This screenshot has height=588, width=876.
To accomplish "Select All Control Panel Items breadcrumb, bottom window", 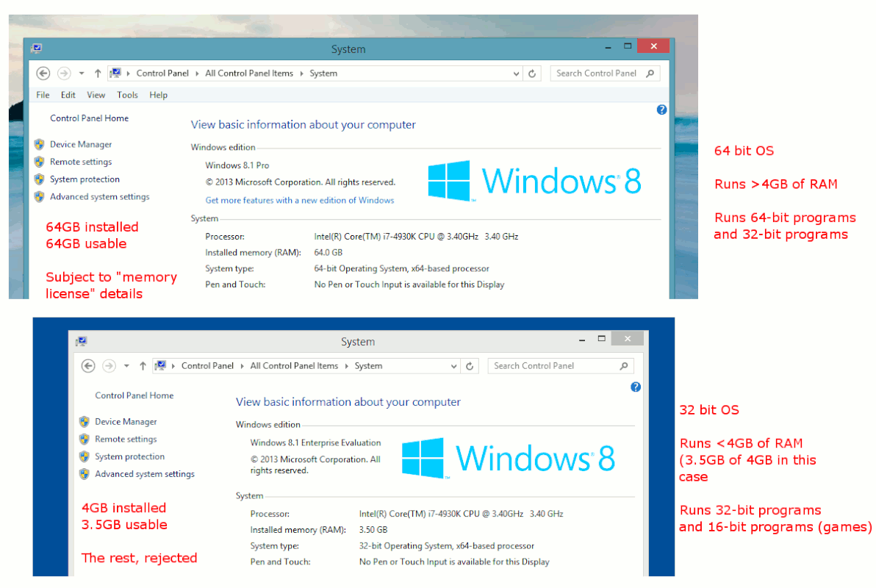I will click(295, 365).
